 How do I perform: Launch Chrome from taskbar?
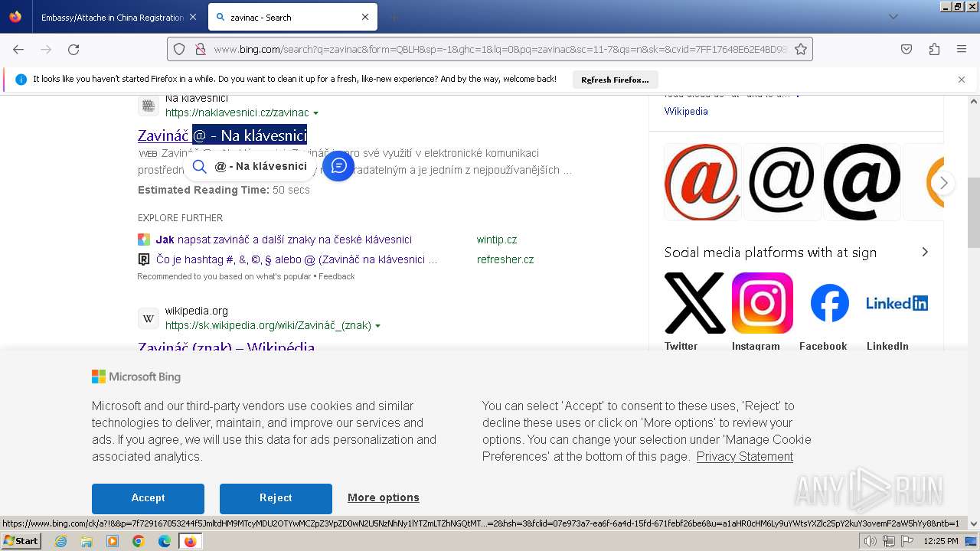pyautogui.click(x=139, y=541)
